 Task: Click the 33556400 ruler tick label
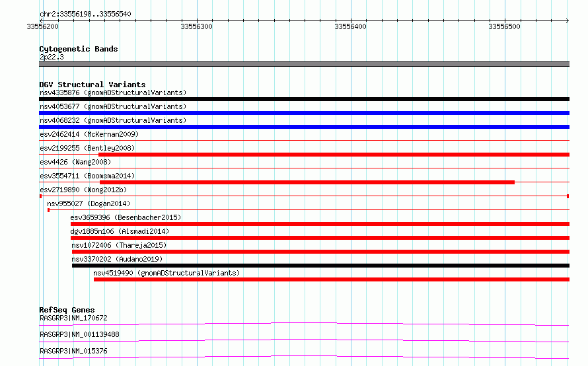click(350, 26)
